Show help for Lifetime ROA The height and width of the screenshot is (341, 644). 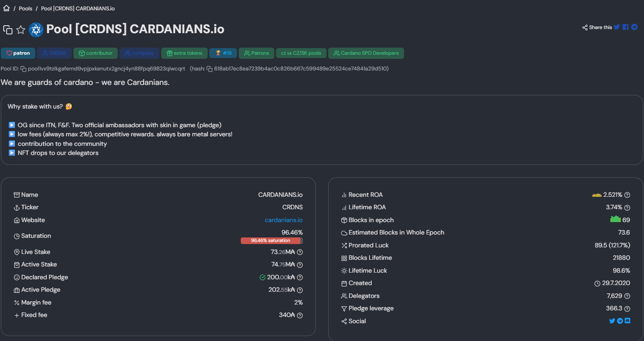click(x=627, y=208)
